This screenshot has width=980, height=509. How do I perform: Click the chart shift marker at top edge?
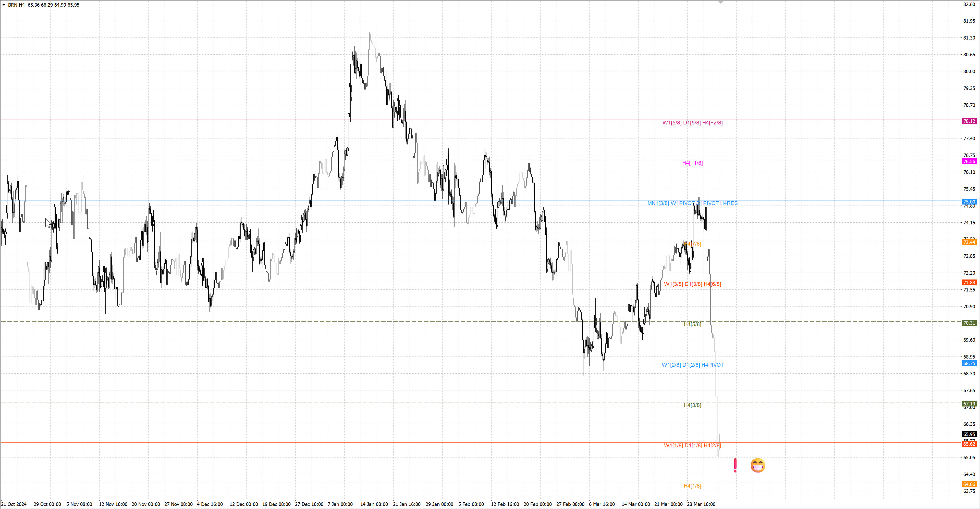coord(720,3)
